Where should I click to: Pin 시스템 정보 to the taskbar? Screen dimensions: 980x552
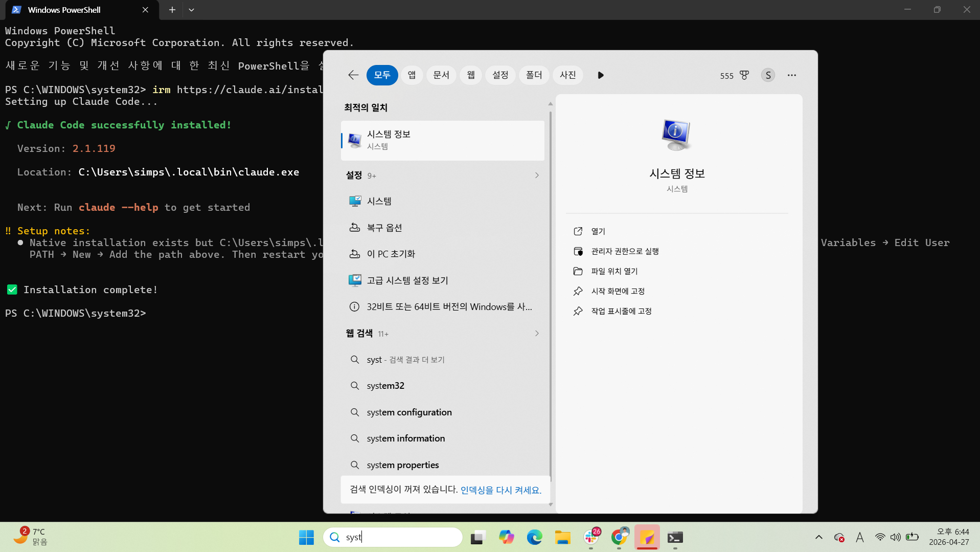coord(621,311)
